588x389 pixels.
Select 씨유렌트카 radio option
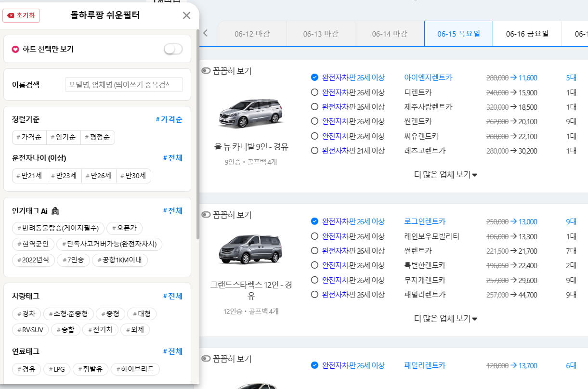click(x=314, y=136)
